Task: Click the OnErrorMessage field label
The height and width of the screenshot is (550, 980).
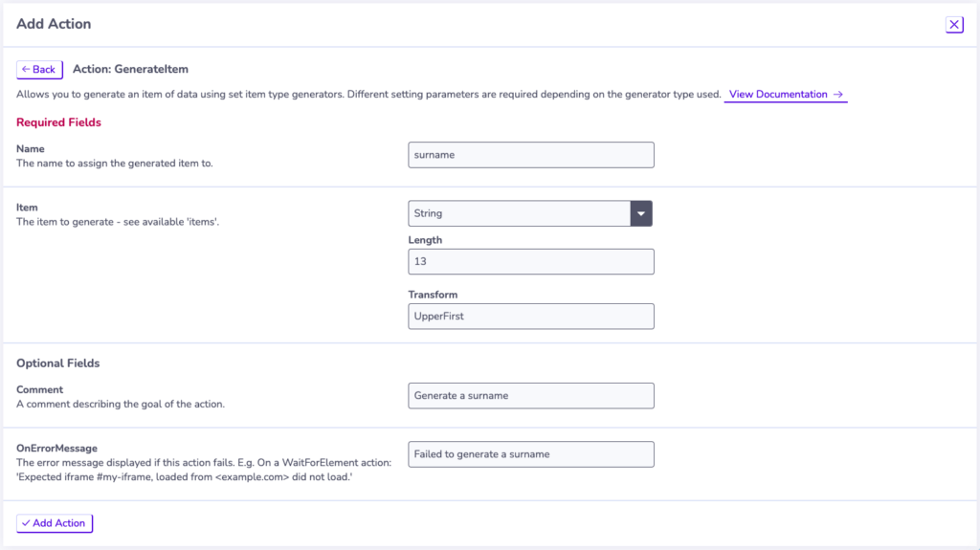Action: [56, 448]
